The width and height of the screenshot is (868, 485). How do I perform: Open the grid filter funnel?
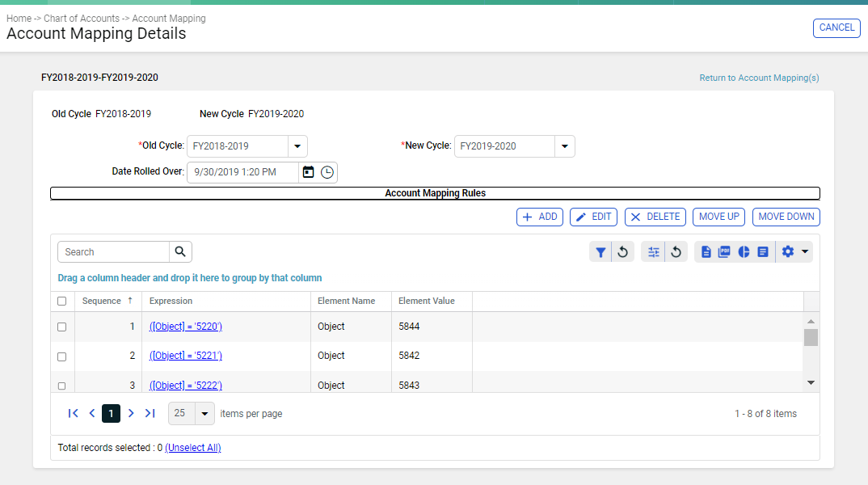click(600, 252)
